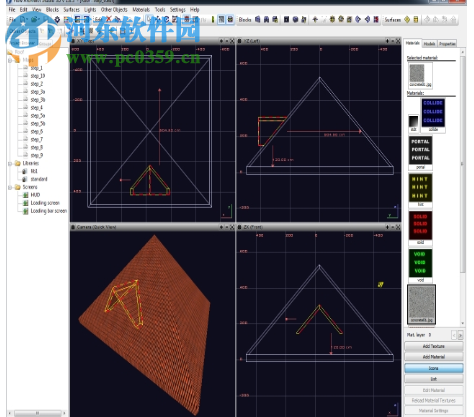The width and height of the screenshot is (474, 417).
Task: Select the standard library item
Action: (x=39, y=179)
